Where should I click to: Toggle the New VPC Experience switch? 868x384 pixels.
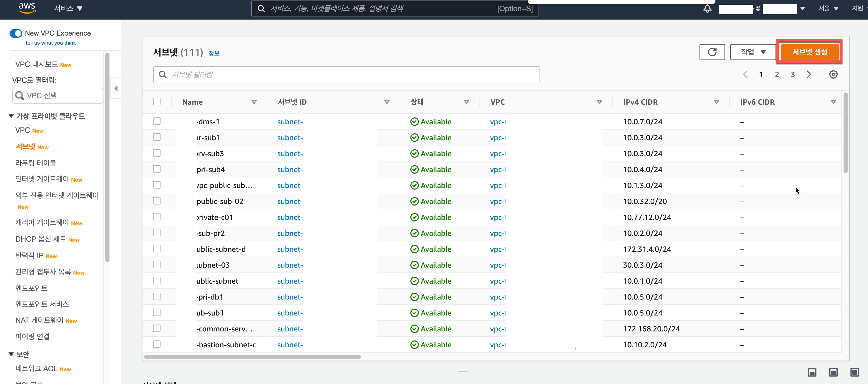pos(16,33)
